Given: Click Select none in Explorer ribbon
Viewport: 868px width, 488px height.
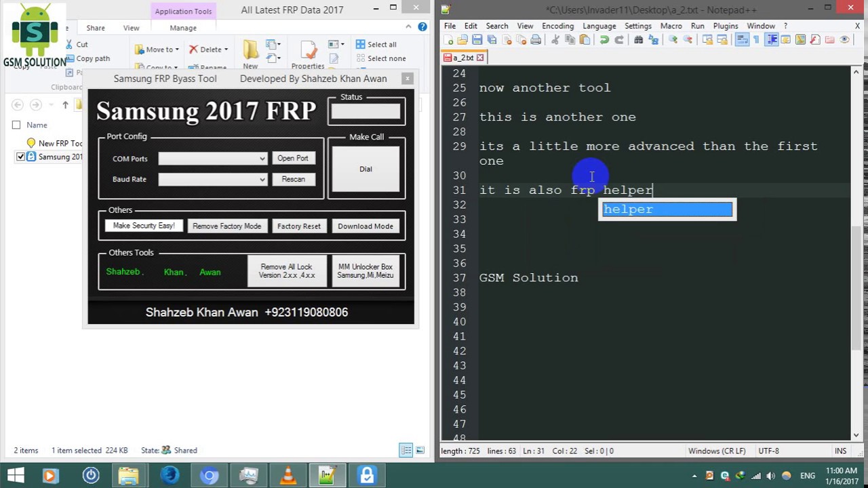Looking at the screenshot, I should coord(380,58).
